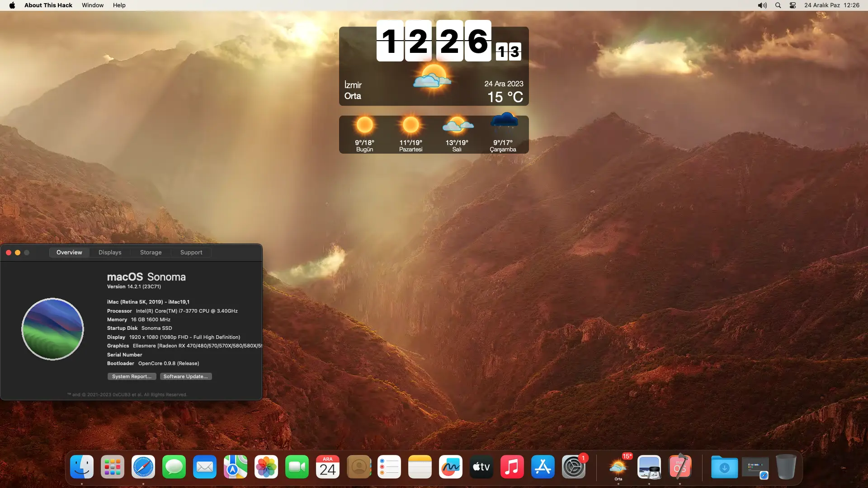Click the 24 Ara 2023 widget date
868x488 pixels.
pyautogui.click(x=504, y=84)
